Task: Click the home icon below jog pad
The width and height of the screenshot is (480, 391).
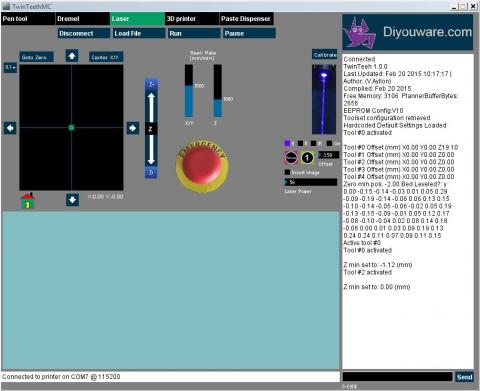Action: (28, 201)
